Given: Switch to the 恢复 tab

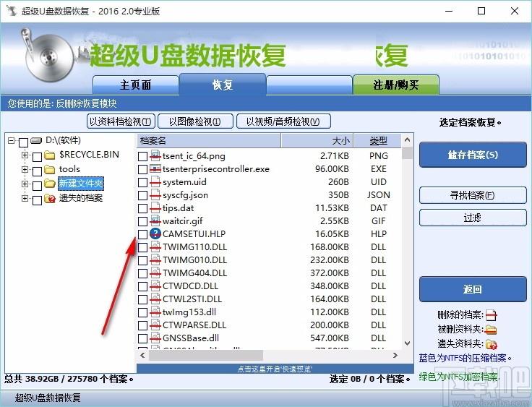Looking at the screenshot, I should coord(223,84).
